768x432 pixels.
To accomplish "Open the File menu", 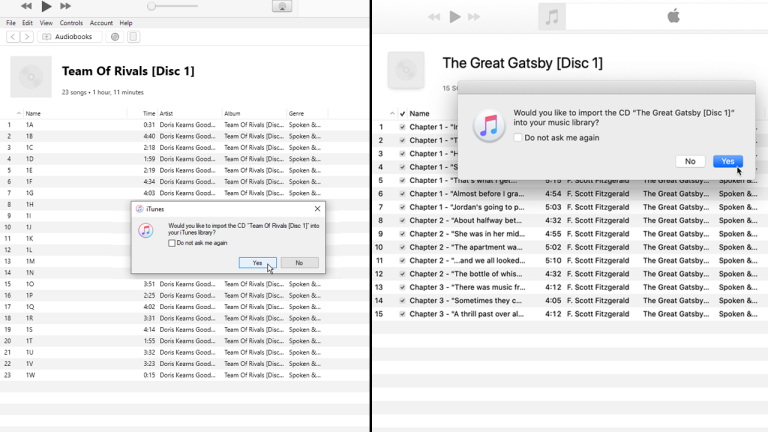I will click(x=11, y=23).
